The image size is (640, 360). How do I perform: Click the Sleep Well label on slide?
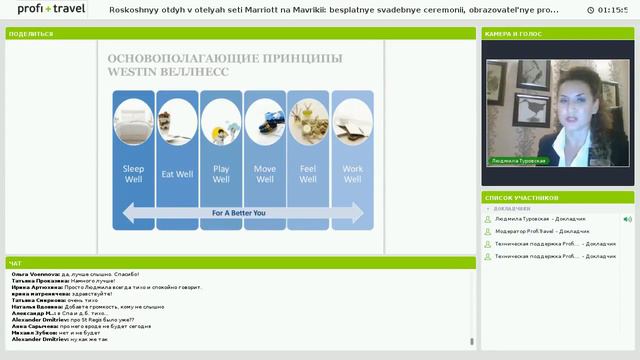point(133,174)
